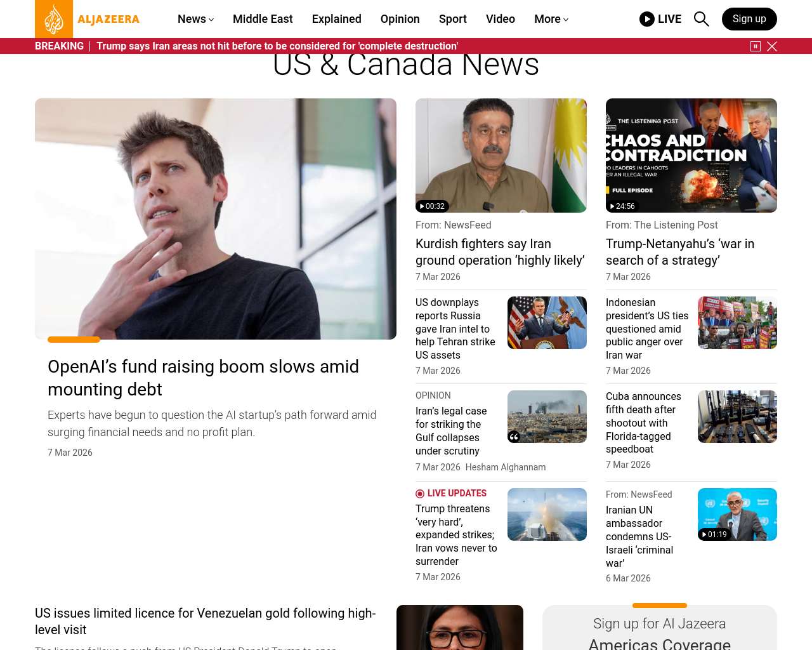
Task: Play the 24:56 Listening Post episode
Action: pos(622,206)
